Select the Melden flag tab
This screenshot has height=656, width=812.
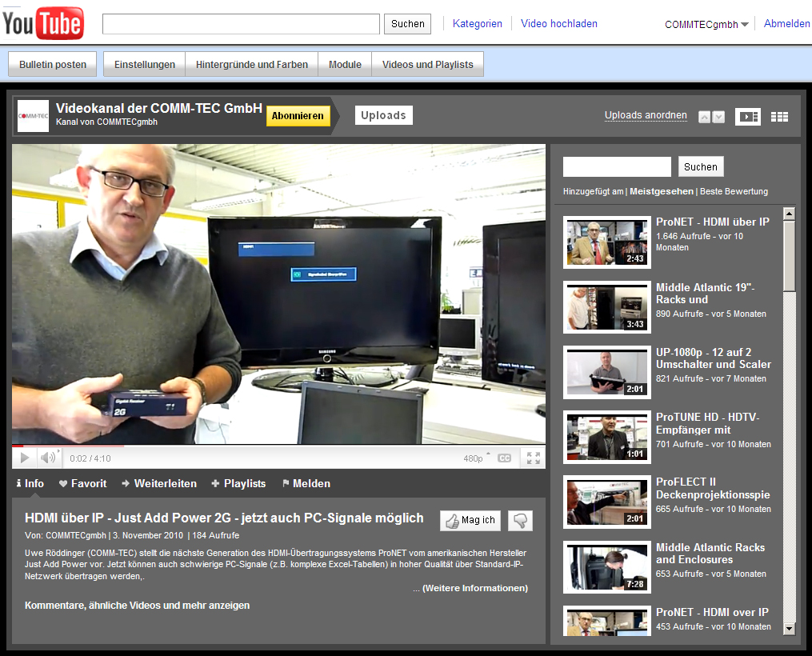(x=306, y=483)
